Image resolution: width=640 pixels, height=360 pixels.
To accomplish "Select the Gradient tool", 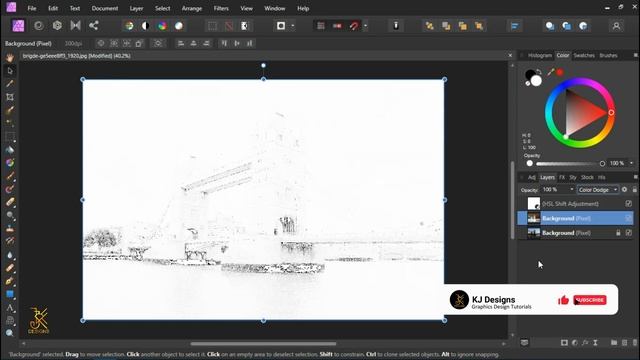I will tap(10, 163).
